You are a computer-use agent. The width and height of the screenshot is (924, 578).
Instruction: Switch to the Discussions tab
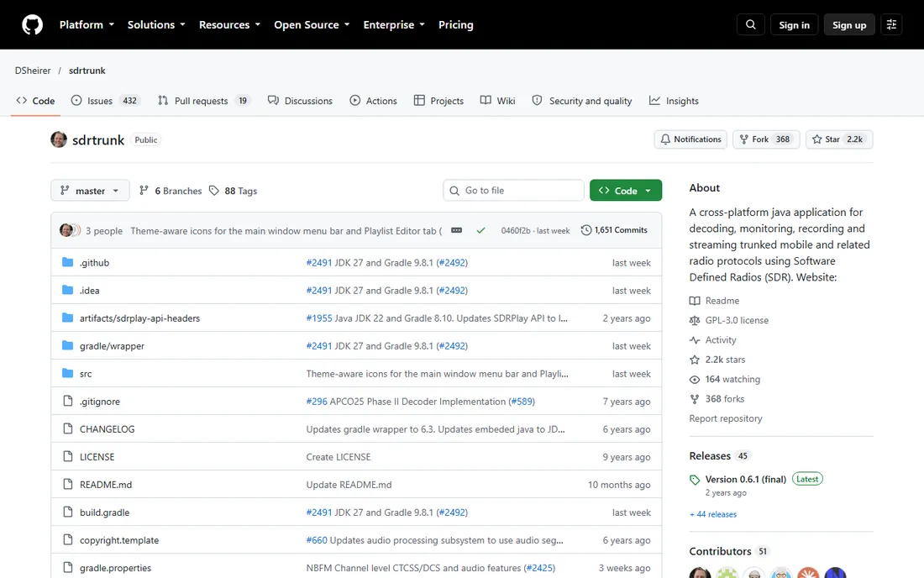pos(300,101)
